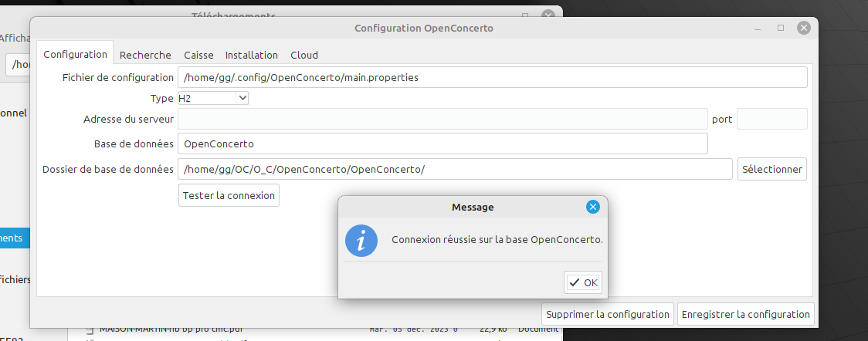Click the Sélectionner button
Image resolution: width=868 pixels, height=341 pixels.
coord(771,169)
